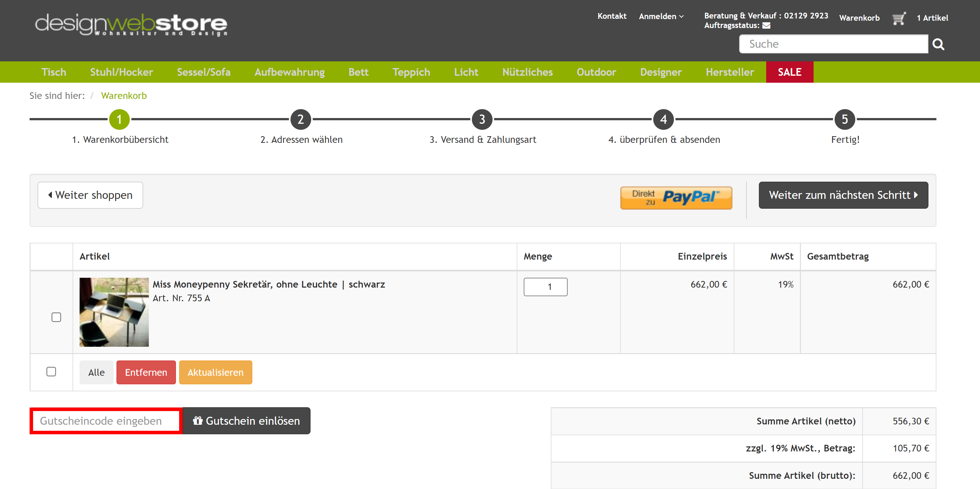Open the SALE category tab
This screenshot has width=980, height=489.
pos(790,72)
